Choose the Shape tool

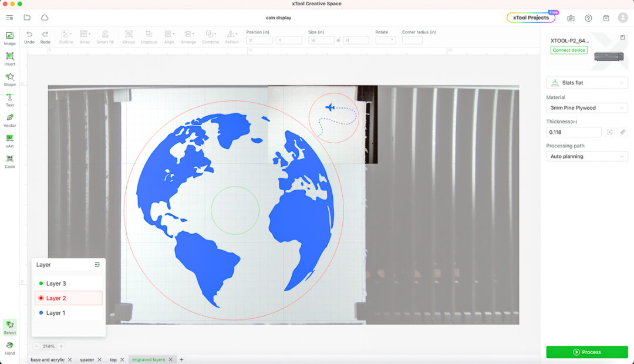(10, 79)
